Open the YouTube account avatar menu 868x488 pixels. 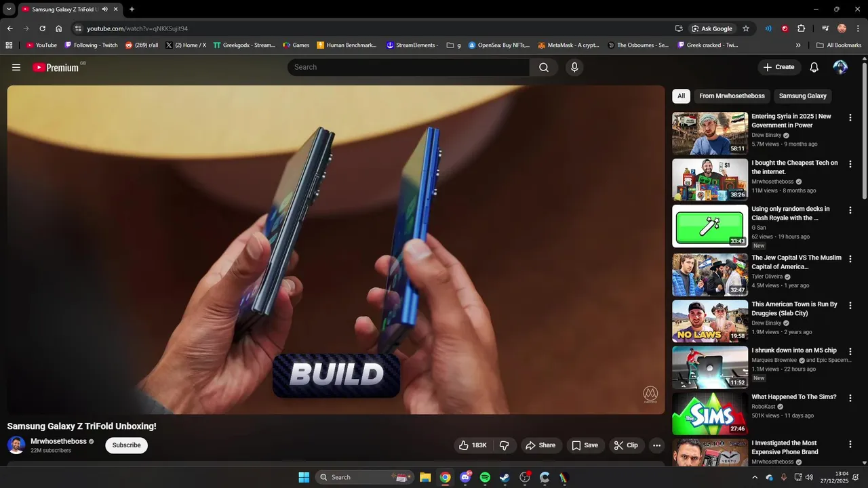(840, 67)
